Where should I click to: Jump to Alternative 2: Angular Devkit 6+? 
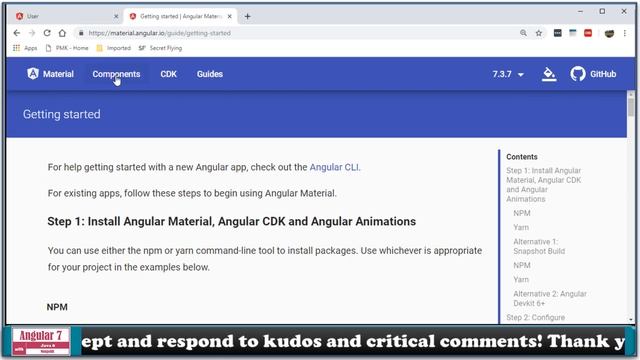pos(550,298)
